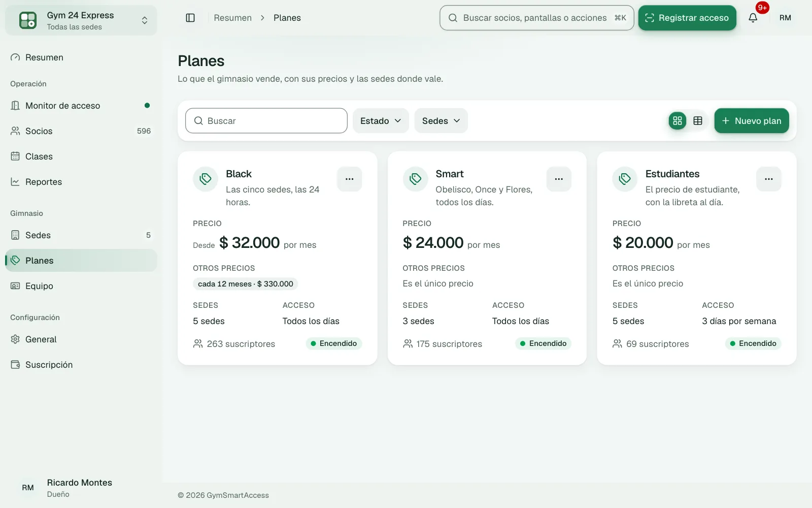Open the Smart plan options menu
This screenshot has width=812, height=508.
tap(559, 179)
